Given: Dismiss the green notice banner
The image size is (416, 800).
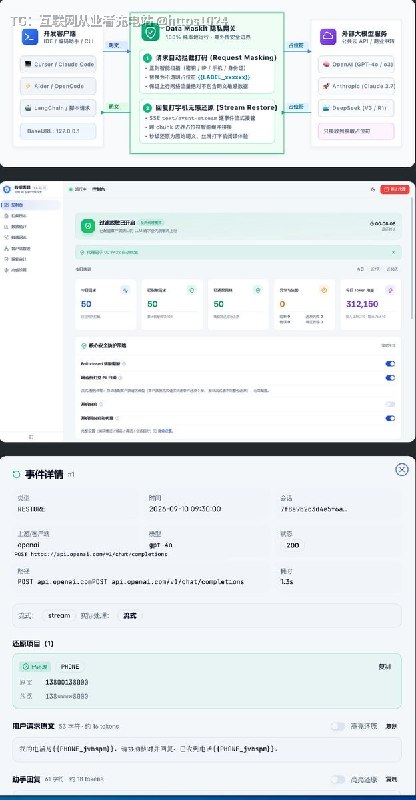Looking at the screenshot, I should [393, 252].
